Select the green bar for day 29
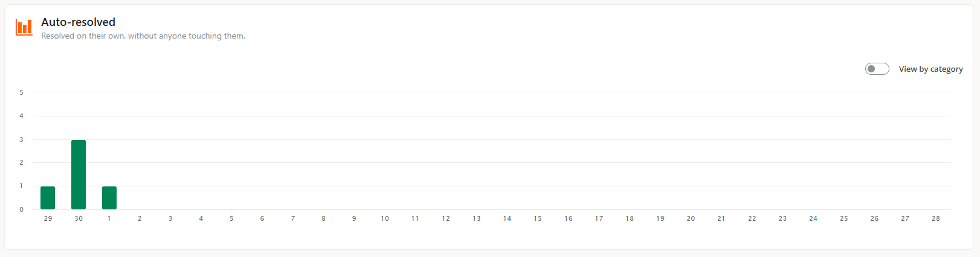Image resolution: width=980 pixels, height=257 pixels. pos(48,198)
